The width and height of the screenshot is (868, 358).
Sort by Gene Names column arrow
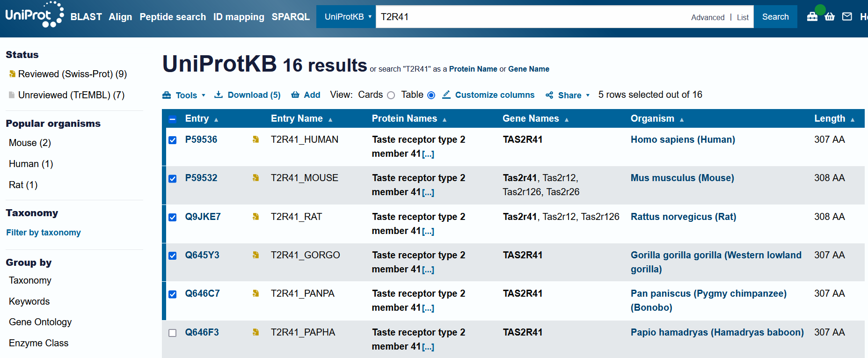coord(567,120)
